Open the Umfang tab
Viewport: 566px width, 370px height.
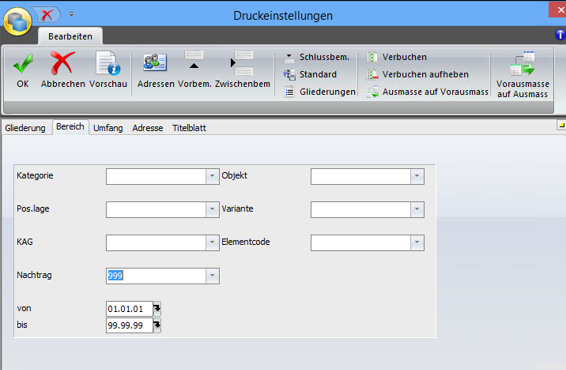tap(108, 128)
